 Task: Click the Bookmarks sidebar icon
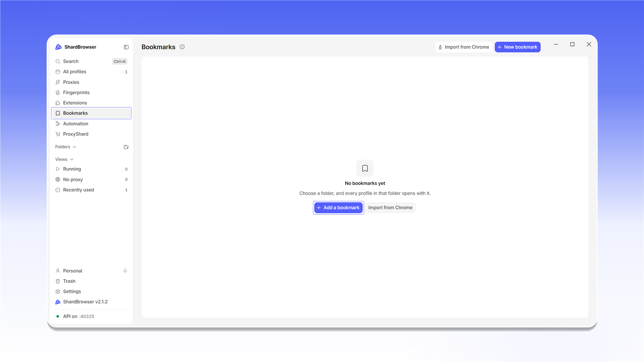pos(58,113)
